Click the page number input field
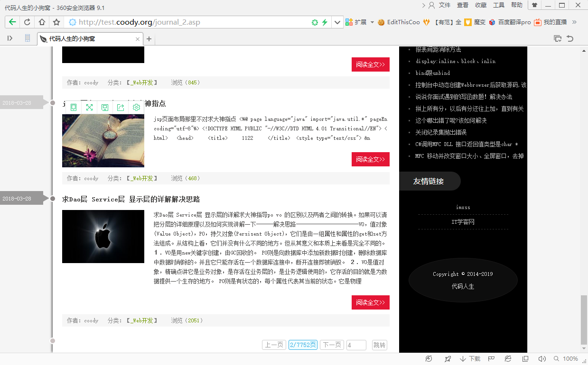Screen dimensions: 588x365 pyautogui.click(x=356, y=345)
